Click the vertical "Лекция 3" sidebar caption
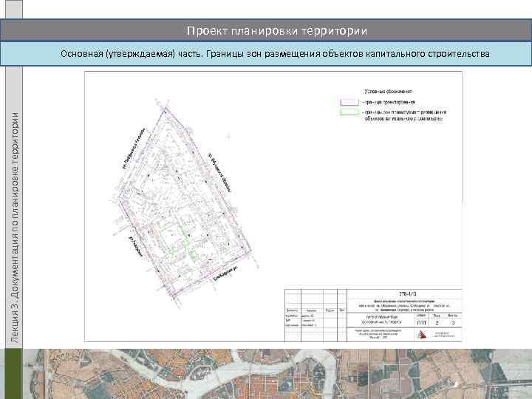Image resolution: width=532 pixels, height=399 pixels. coord(15,228)
